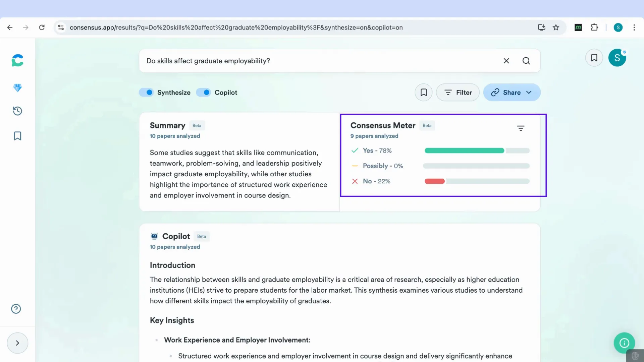Open the sidebar bookmarks icon
This screenshot has width=644, height=362.
click(x=17, y=136)
